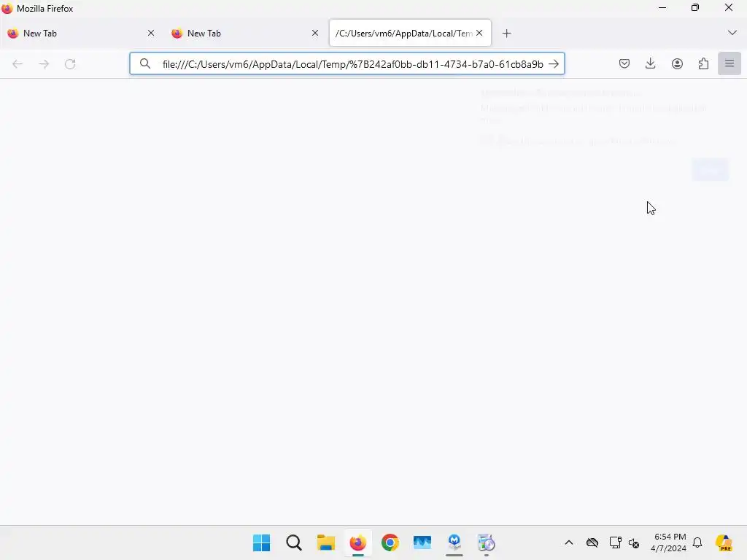The height and width of the screenshot is (560, 747).
Task: Click the Go arrow in address bar
Action: tap(554, 64)
